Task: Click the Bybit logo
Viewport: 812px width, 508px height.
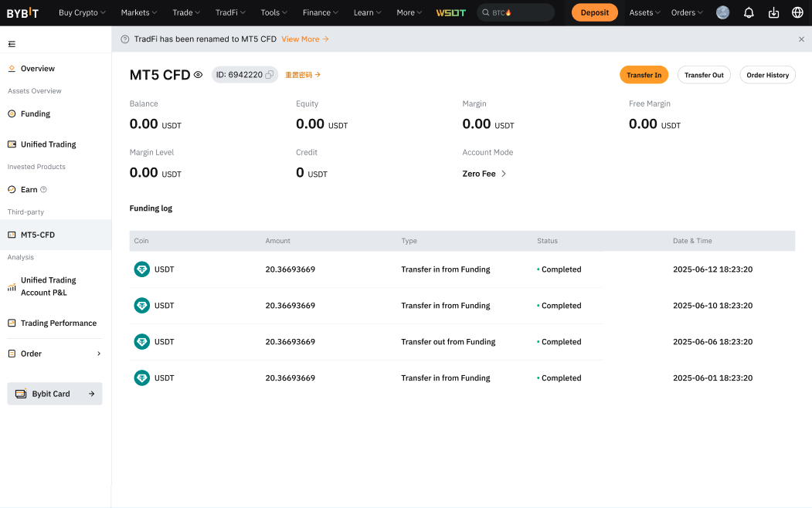Action: [x=22, y=13]
